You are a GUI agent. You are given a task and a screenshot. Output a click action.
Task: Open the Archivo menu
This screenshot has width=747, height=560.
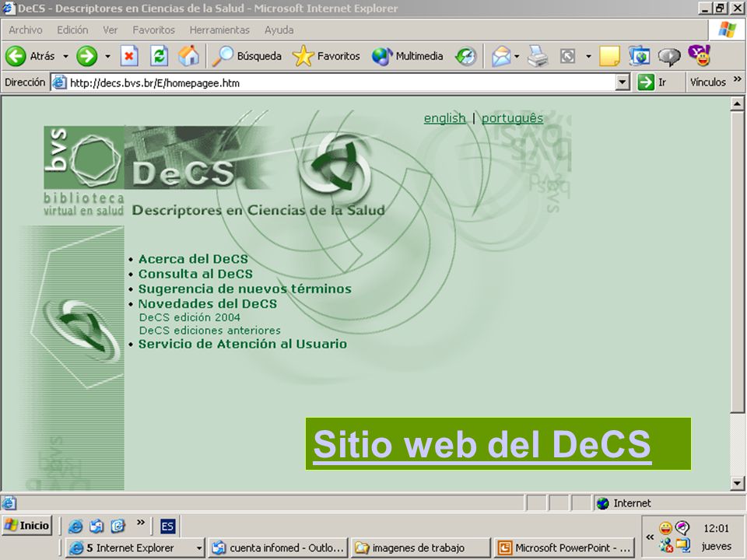(x=25, y=30)
